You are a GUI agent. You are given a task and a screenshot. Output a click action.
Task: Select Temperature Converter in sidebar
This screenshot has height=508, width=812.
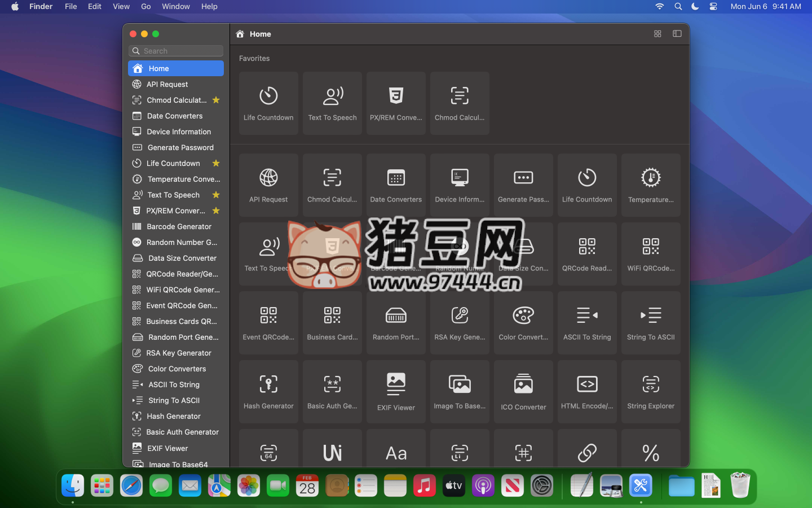[176, 179]
